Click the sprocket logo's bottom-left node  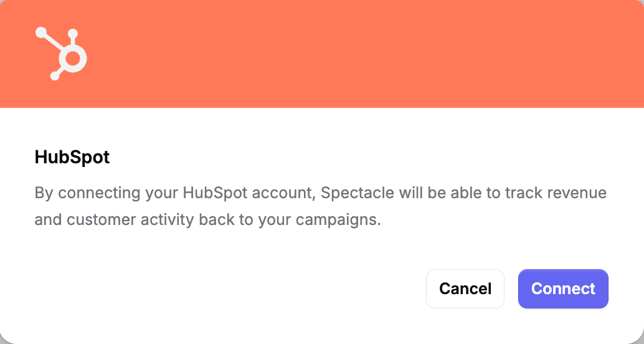coord(54,76)
